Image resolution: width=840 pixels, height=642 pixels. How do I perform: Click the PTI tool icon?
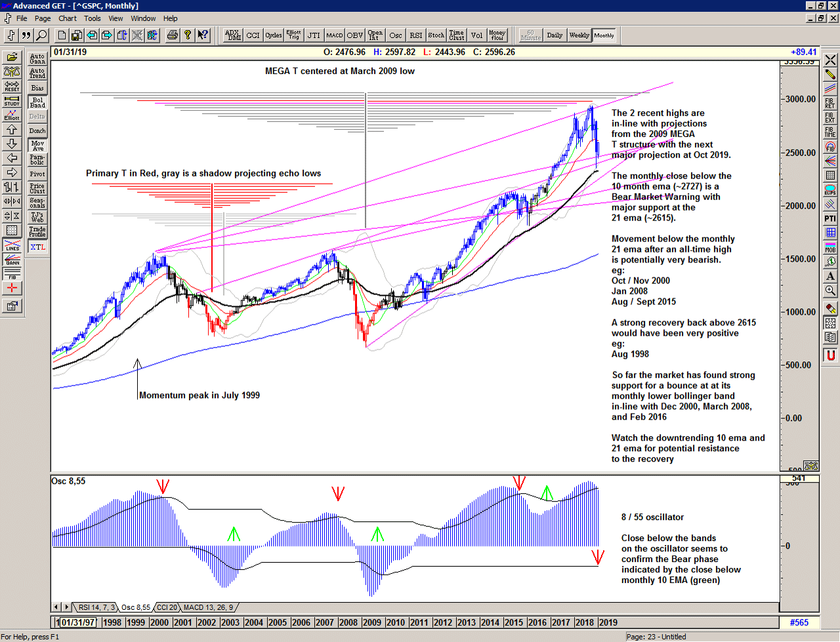[x=830, y=218]
